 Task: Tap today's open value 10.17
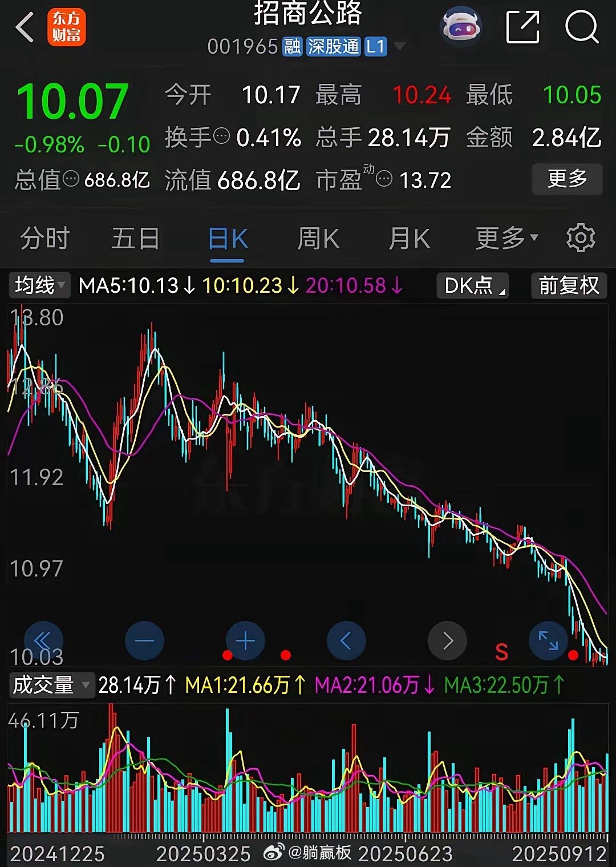point(271,95)
